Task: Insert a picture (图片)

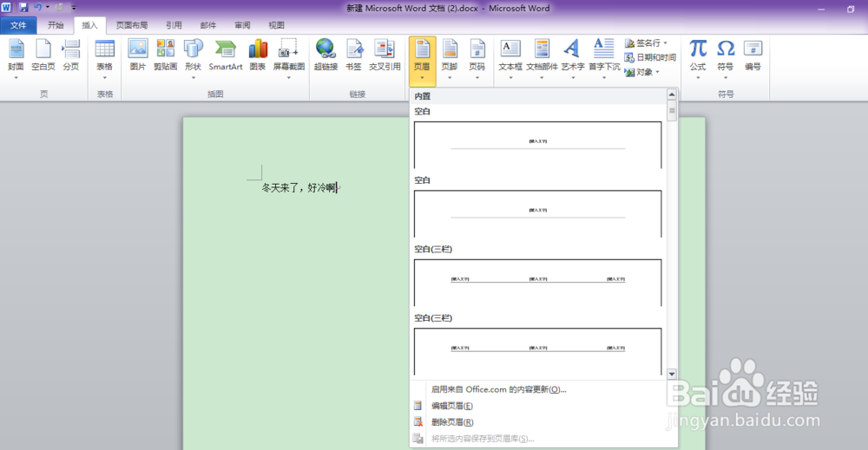Action: point(138,55)
